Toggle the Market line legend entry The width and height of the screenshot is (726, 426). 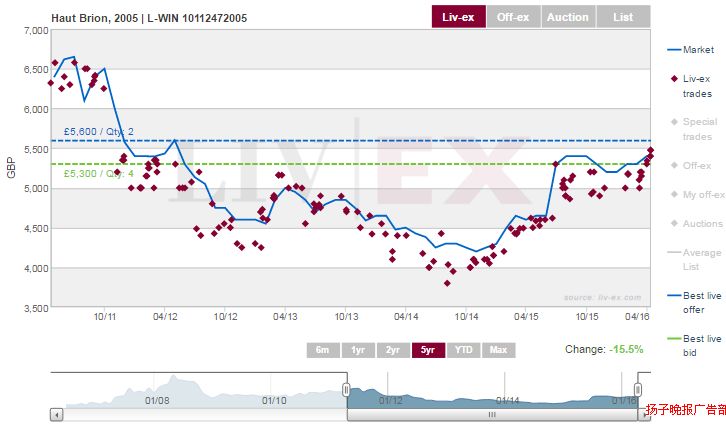pos(690,50)
